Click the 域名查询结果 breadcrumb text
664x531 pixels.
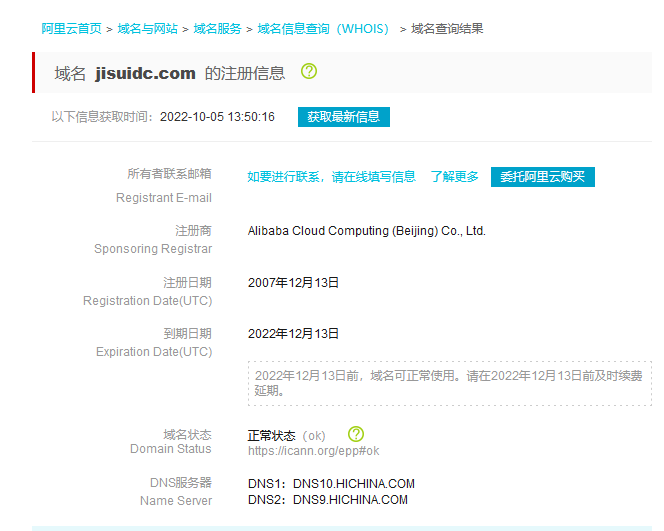pyautogui.click(x=447, y=29)
